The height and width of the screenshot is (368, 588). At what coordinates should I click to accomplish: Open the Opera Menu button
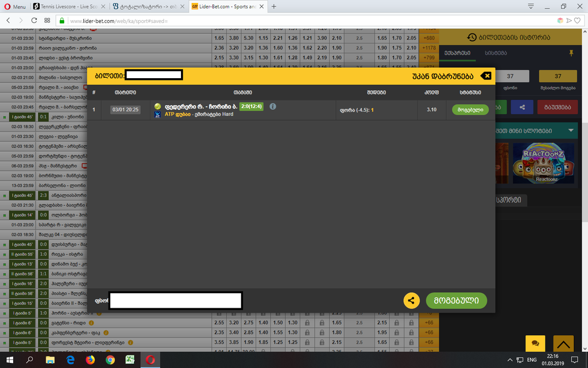point(15,6)
